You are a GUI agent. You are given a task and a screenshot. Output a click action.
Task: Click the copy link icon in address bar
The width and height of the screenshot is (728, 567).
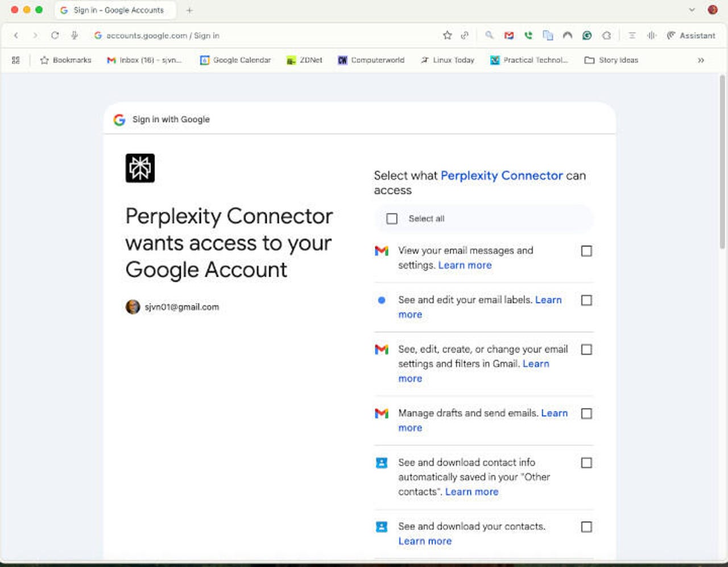pos(465,35)
